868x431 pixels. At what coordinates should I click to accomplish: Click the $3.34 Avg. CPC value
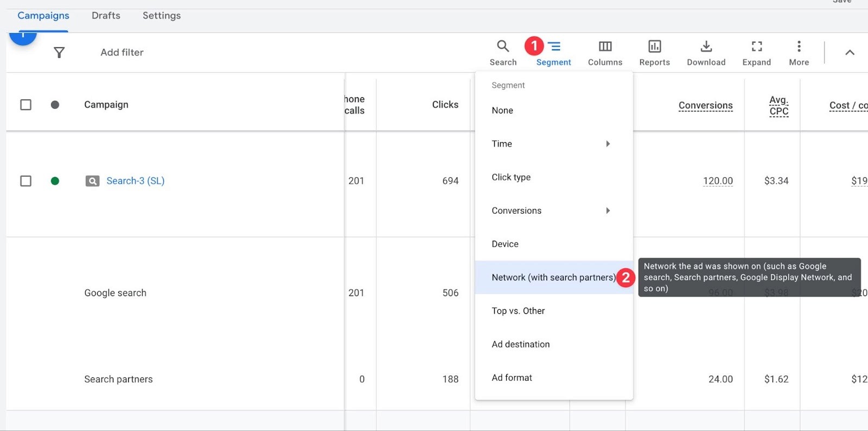[776, 181]
